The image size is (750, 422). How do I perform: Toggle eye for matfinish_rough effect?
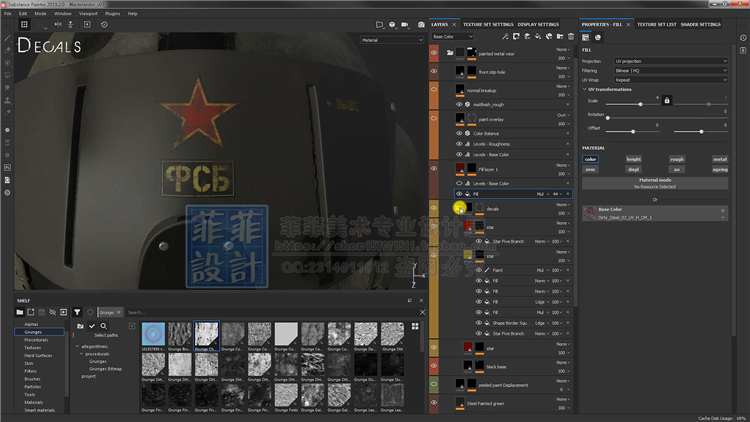pyautogui.click(x=459, y=104)
